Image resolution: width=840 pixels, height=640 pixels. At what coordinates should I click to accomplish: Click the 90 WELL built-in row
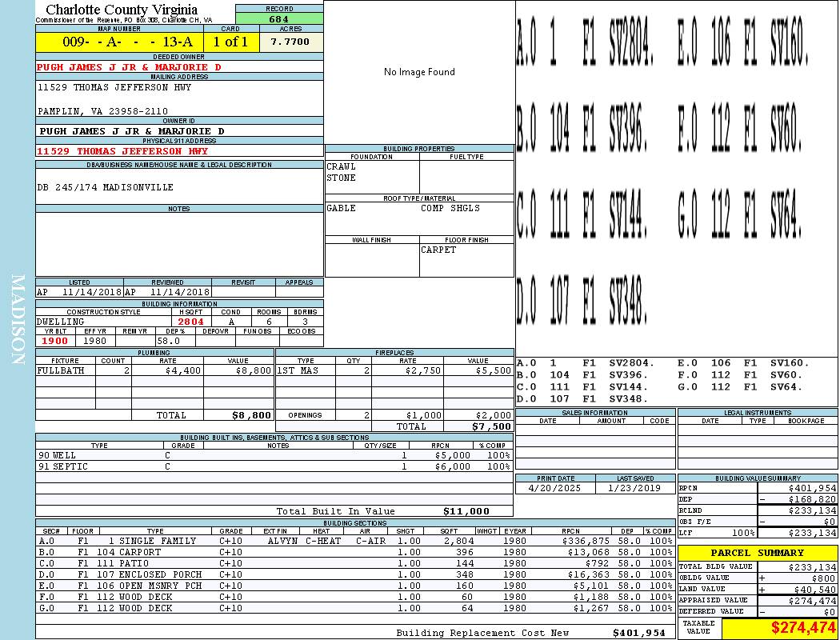(x=274, y=455)
